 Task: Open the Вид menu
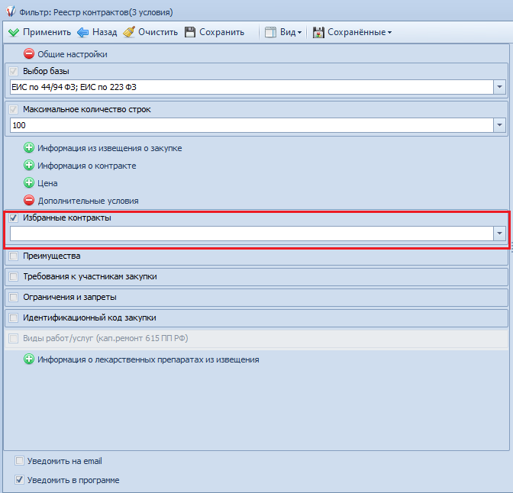(283, 32)
